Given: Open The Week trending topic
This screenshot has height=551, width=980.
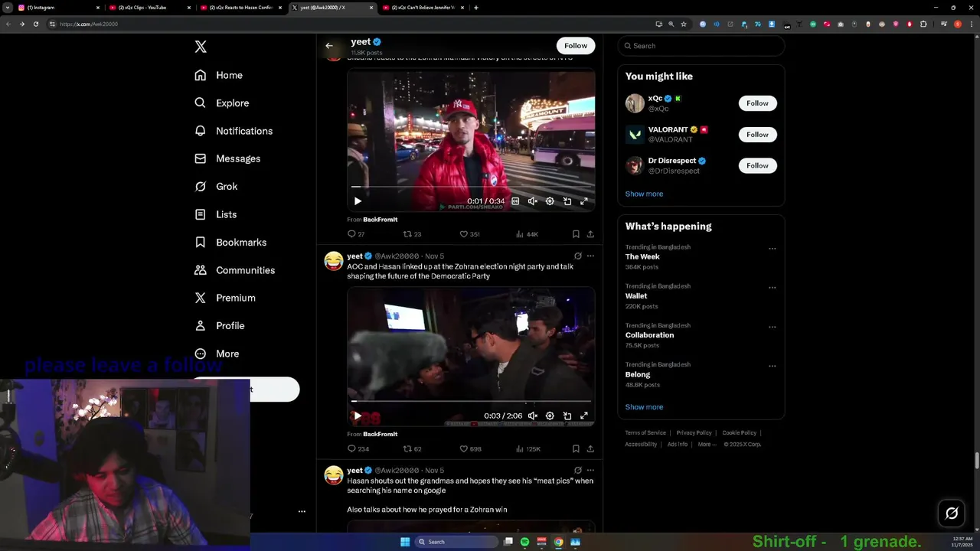Looking at the screenshot, I should click(x=642, y=257).
